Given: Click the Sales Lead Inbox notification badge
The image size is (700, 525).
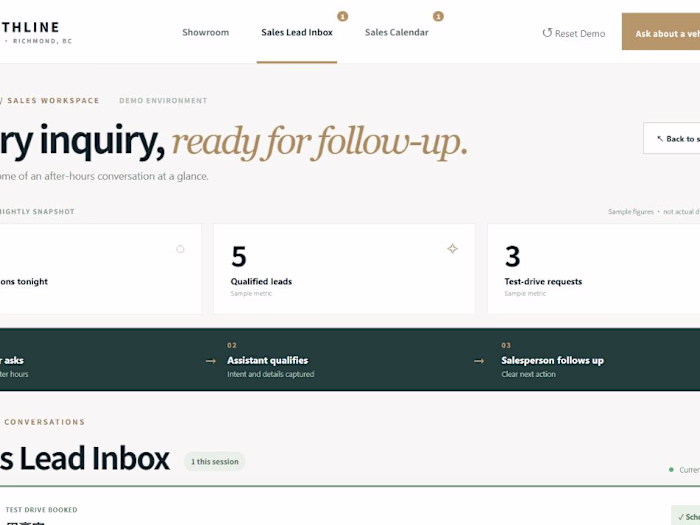Looking at the screenshot, I should click(x=342, y=17).
